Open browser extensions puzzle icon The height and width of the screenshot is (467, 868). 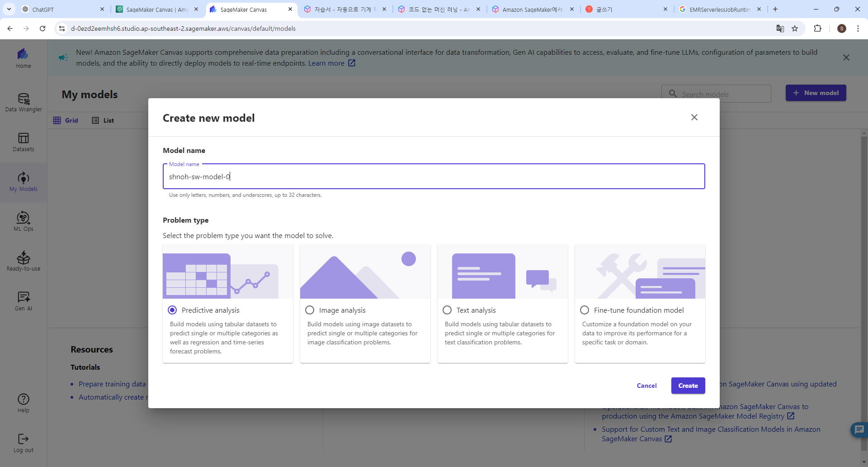(x=817, y=29)
